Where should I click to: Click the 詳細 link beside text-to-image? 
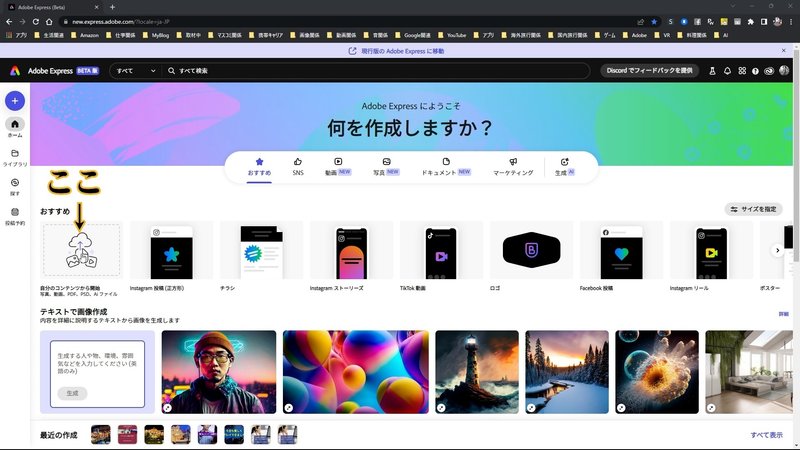(x=783, y=314)
